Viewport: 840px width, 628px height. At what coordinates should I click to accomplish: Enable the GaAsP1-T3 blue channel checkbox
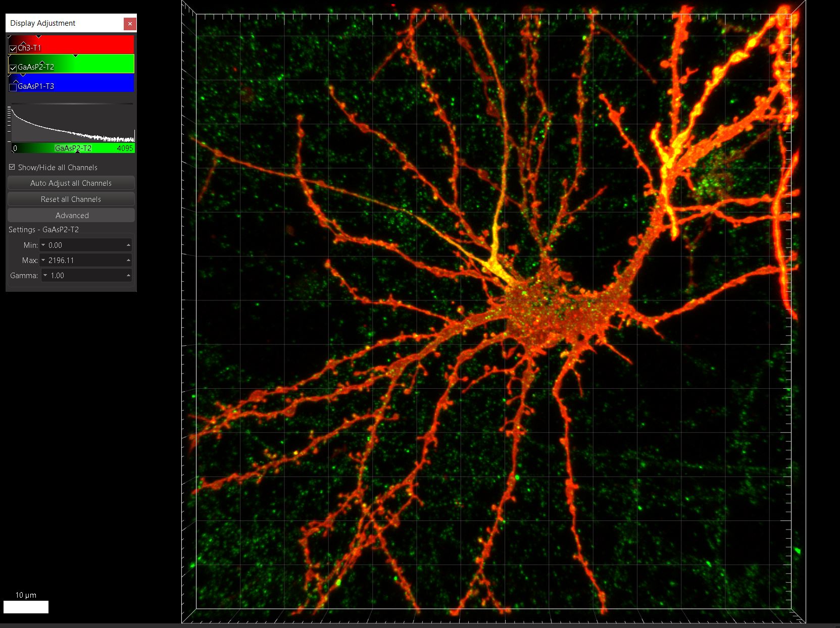click(x=13, y=87)
